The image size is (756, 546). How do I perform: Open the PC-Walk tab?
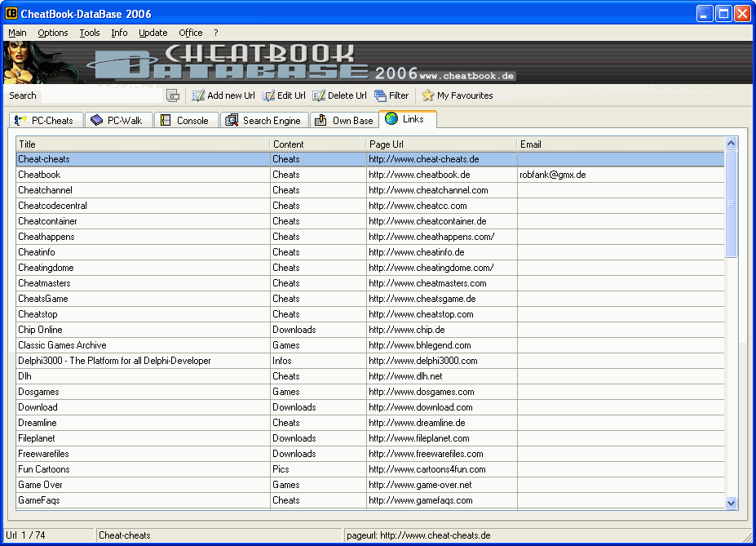(x=117, y=121)
